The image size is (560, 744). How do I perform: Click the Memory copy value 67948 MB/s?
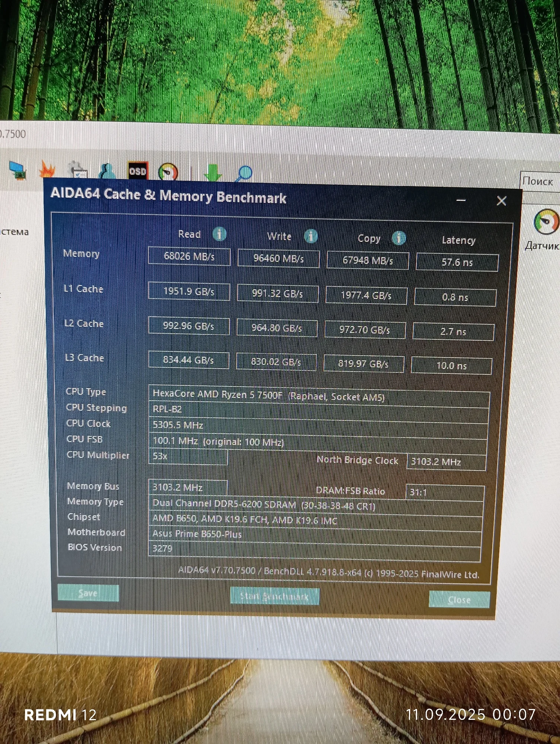point(368,260)
